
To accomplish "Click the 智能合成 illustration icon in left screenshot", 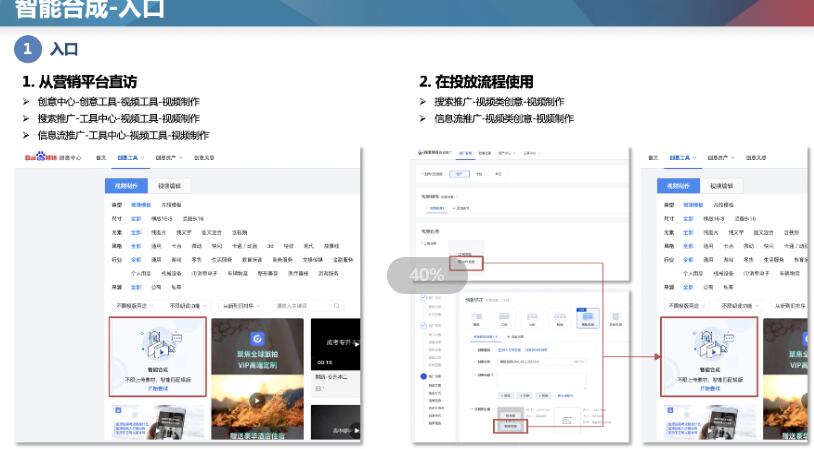I will click(x=156, y=344).
